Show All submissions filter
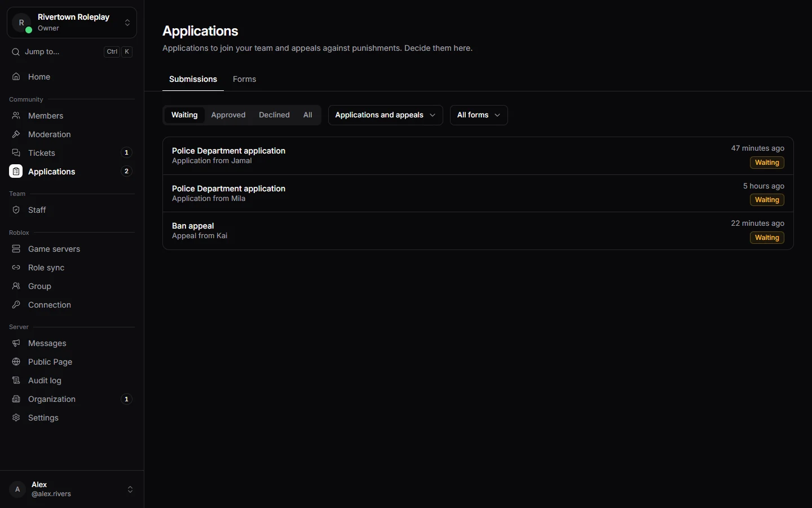Screen dimensions: 812x508 click(307, 115)
